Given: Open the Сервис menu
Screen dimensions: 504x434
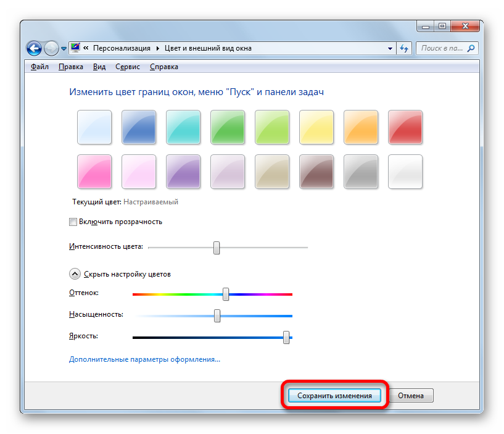Looking at the screenshot, I should point(128,67).
